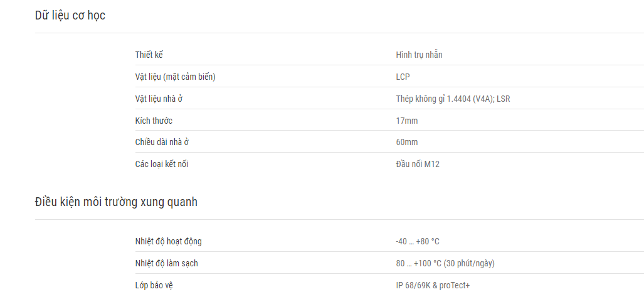Click '80 ... +100 °C (30 phút/ngày)' value

pos(445,263)
